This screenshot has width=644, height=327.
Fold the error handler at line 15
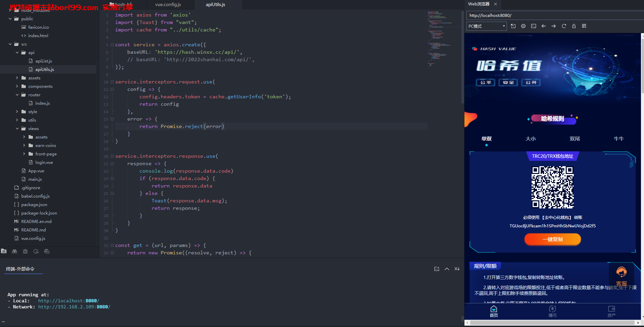[112, 119]
